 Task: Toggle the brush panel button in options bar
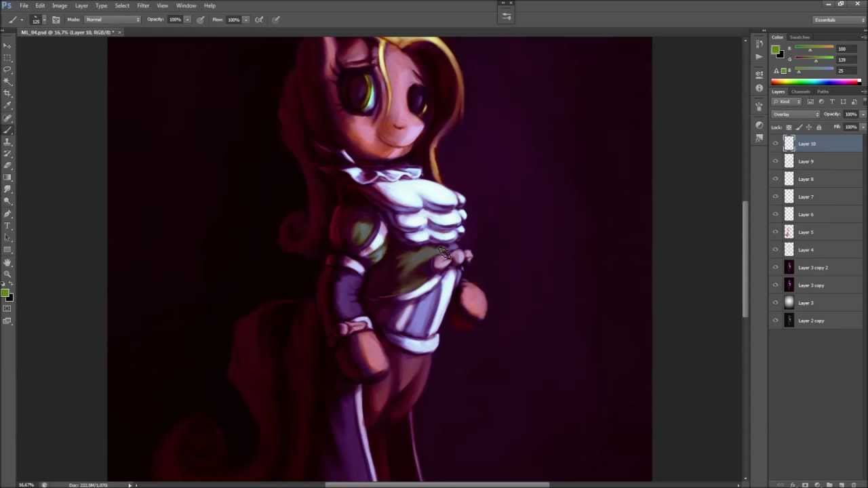pos(56,20)
